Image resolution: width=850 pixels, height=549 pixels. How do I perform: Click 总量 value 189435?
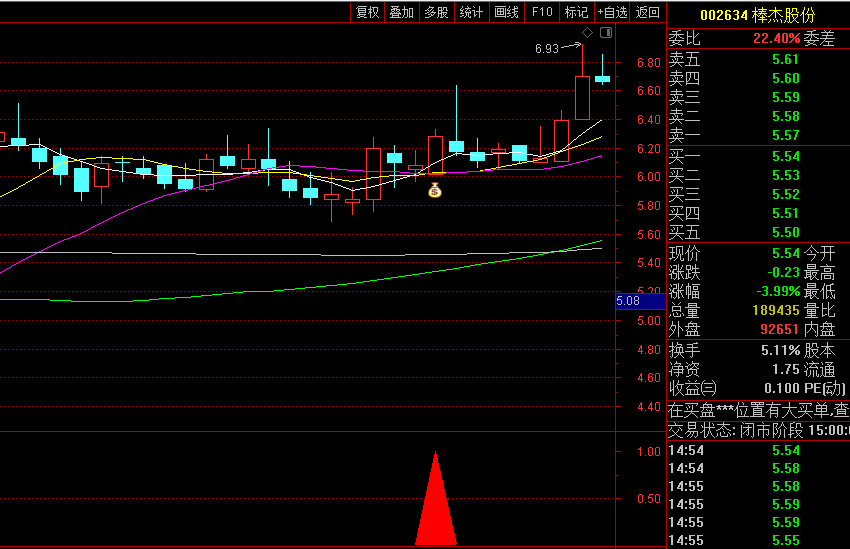tap(776, 310)
